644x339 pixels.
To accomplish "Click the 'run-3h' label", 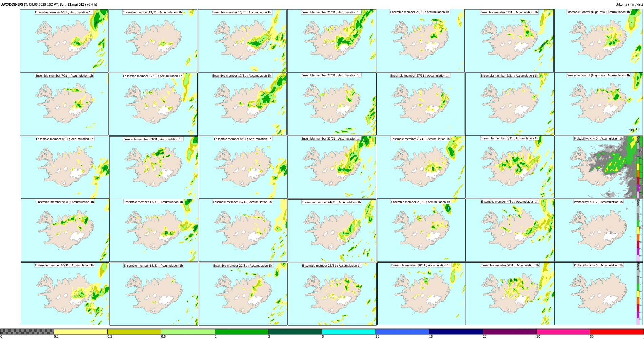I will click(x=634, y=130).
